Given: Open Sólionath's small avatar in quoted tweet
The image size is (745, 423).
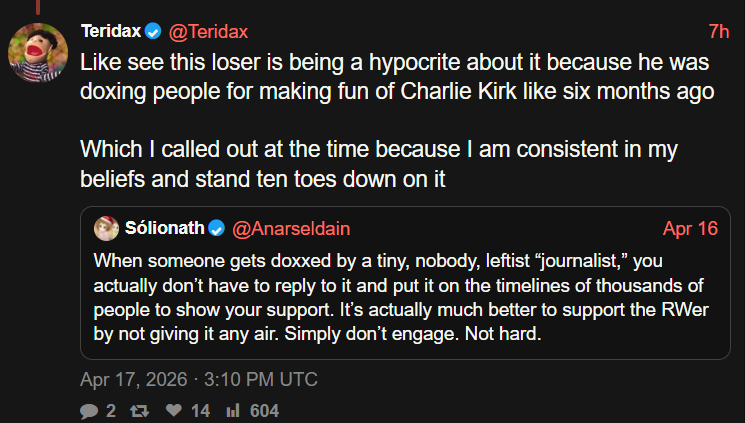Looking at the screenshot, I should [106, 229].
